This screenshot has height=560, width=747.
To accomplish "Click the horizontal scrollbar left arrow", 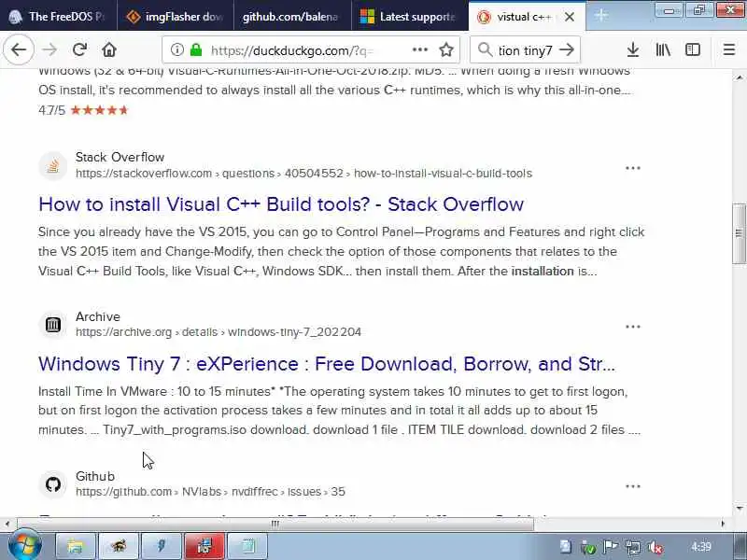I will tap(7, 524).
